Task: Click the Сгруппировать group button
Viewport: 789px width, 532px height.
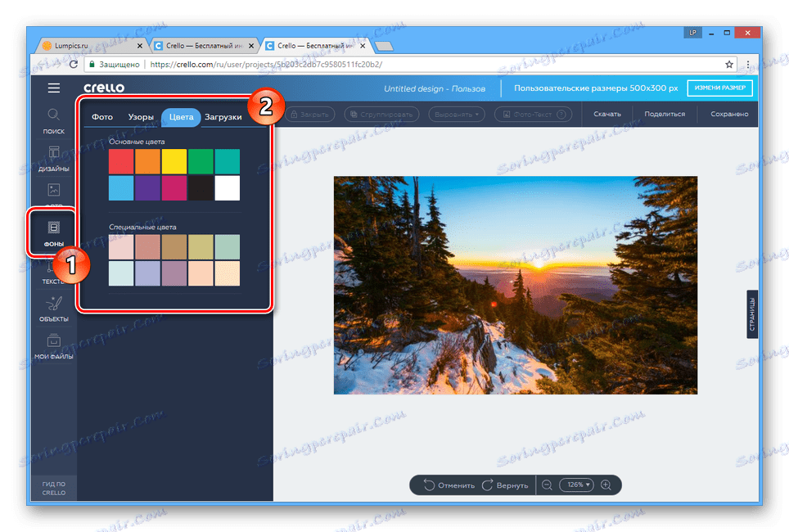Action: tap(382, 115)
